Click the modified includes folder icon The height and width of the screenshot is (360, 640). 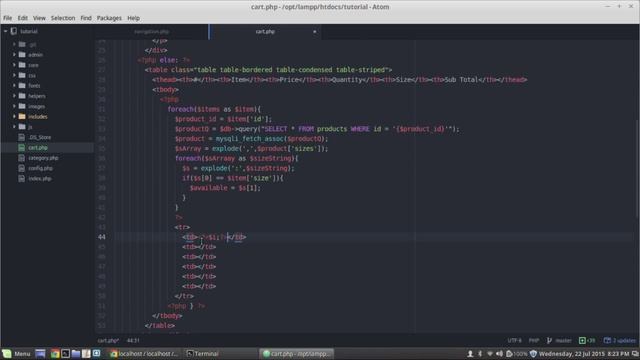pos(22,116)
